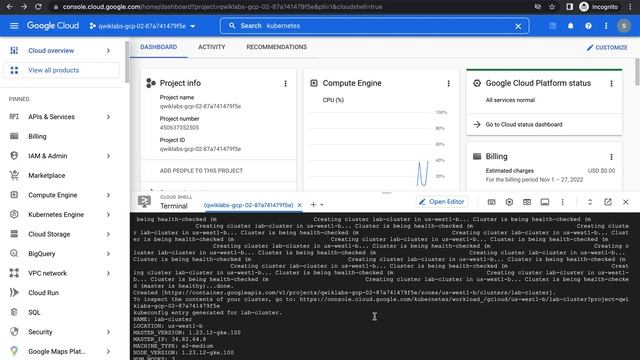Screen dimensions: 640x360
Task: Open Cloud Shell terminal settings gear
Action: point(509,202)
